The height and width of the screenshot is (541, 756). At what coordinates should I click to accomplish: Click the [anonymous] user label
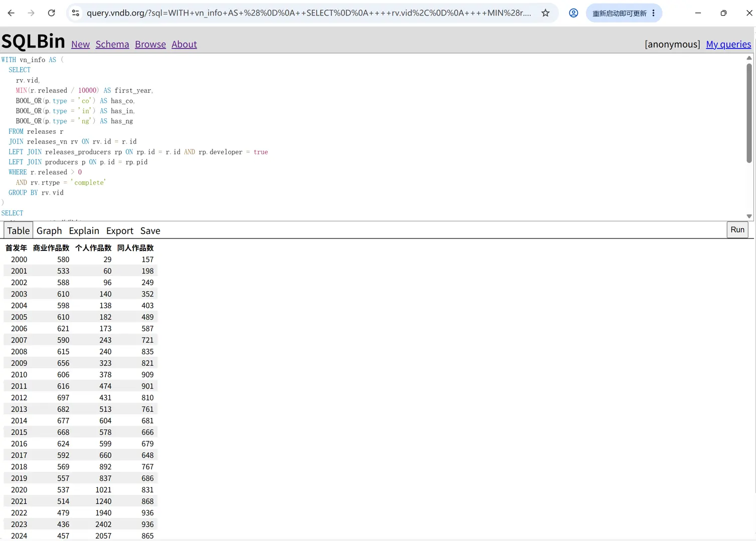[672, 45]
